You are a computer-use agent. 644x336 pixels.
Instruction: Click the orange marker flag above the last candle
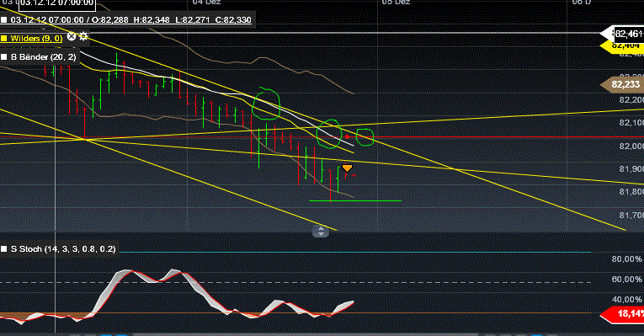(x=347, y=168)
